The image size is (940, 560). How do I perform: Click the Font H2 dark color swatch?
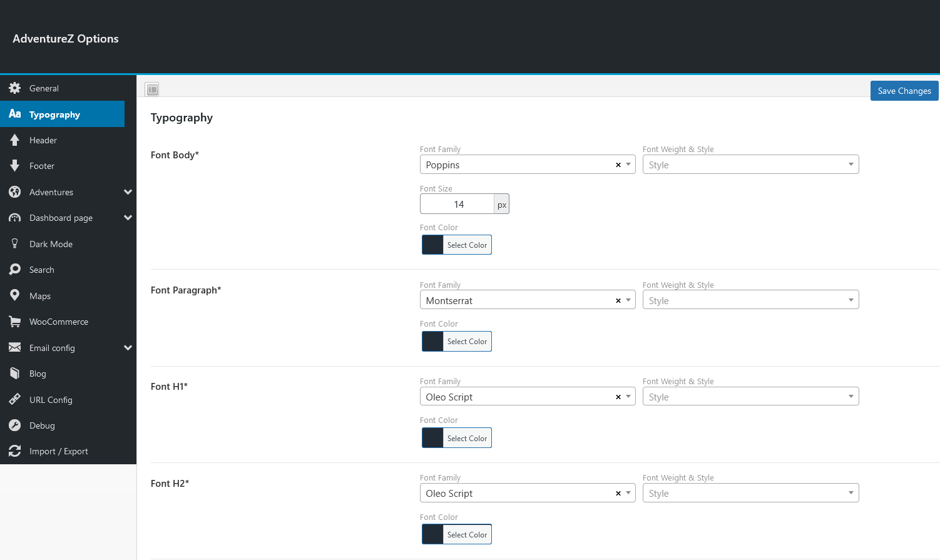[432, 534]
